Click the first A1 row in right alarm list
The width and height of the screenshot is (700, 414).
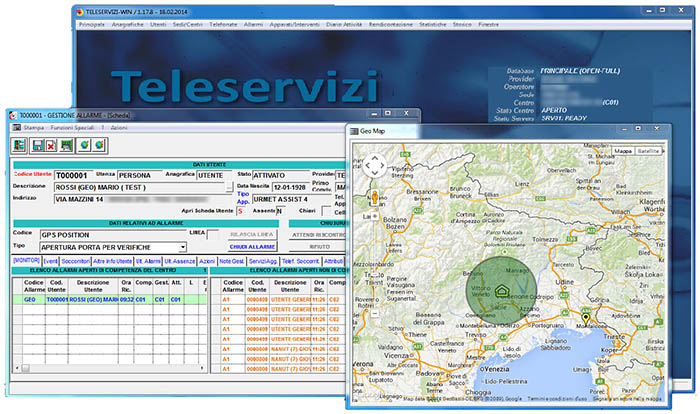click(x=279, y=300)
